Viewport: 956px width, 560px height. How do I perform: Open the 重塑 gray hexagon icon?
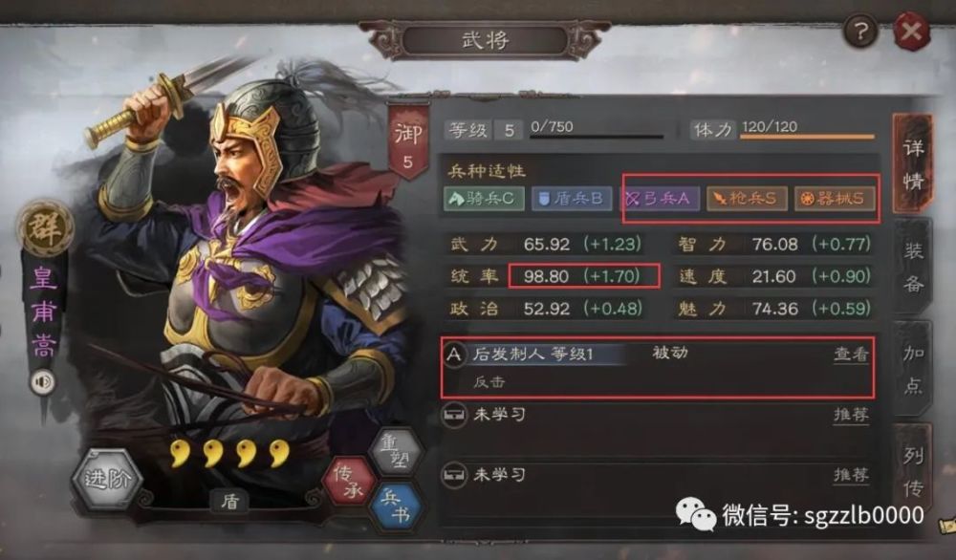[x=397, y=451]
